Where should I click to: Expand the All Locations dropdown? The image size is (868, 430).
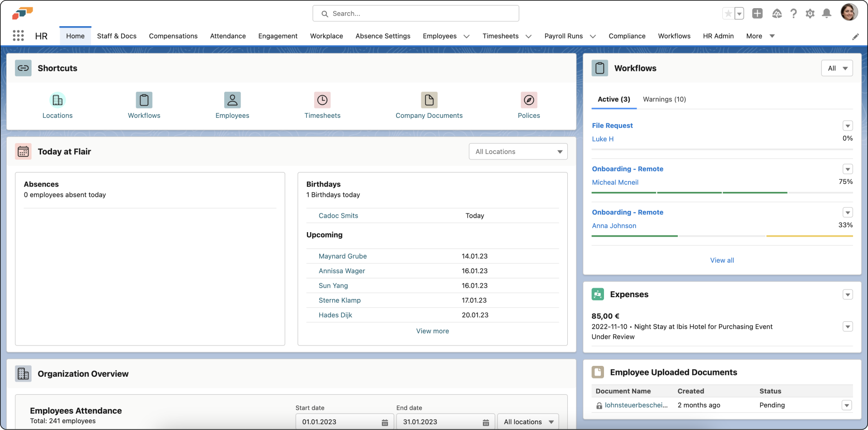pyautogui.click(x=518, y=152)
